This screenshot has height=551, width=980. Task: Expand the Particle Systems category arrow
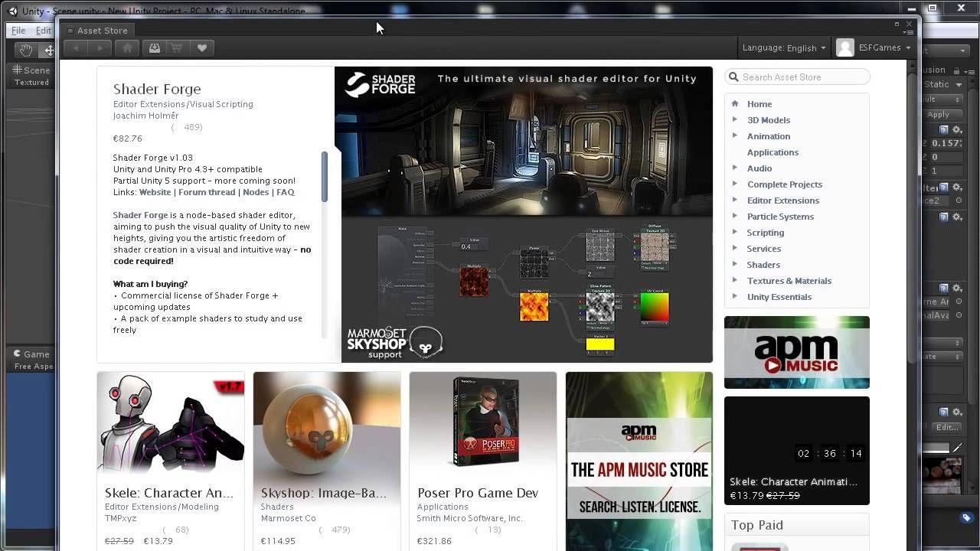735,216
